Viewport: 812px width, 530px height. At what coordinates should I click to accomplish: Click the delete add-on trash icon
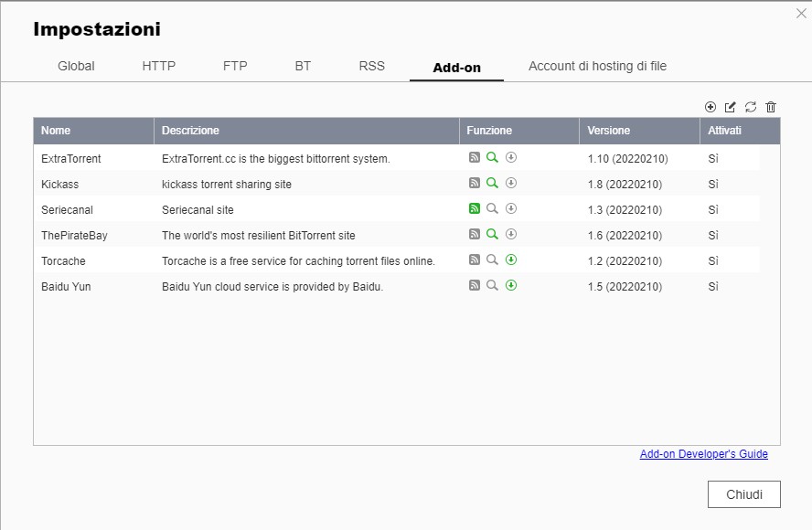pos(771,107)
